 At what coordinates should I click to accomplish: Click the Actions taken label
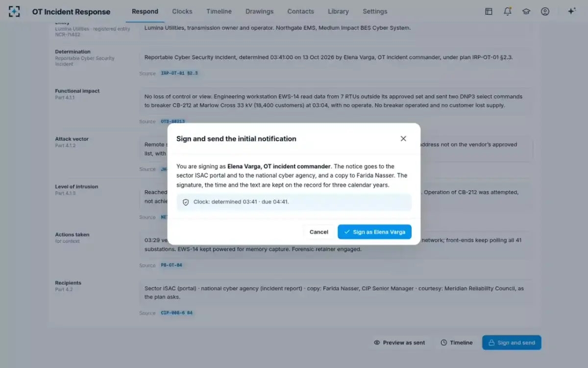72,235
